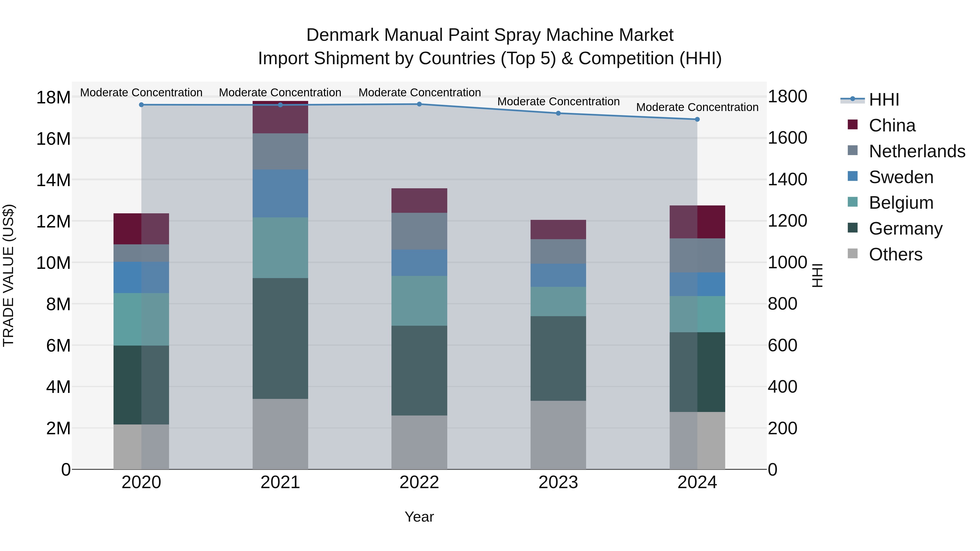Click the 2023 Netherlands bar segment
The height and width of the screenshot is (551, 980).
click(559, 251)
